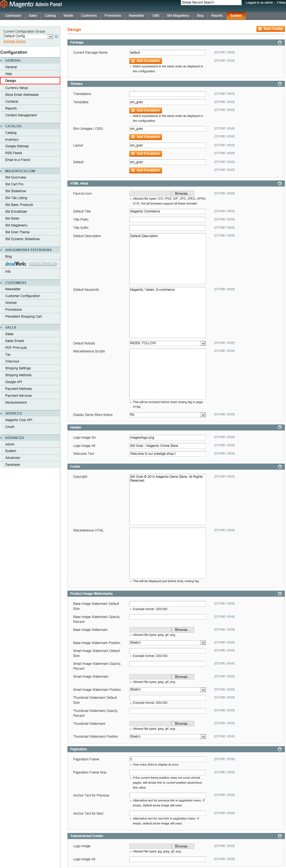
Task: Browse for Transactional Emails Logo Image
Action: click(183, 846)
